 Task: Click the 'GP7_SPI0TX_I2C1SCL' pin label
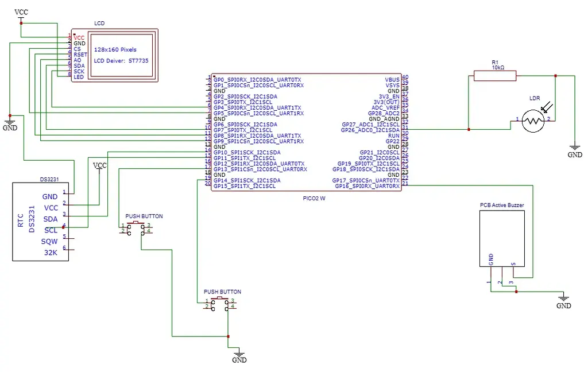[x=243, y=130]
